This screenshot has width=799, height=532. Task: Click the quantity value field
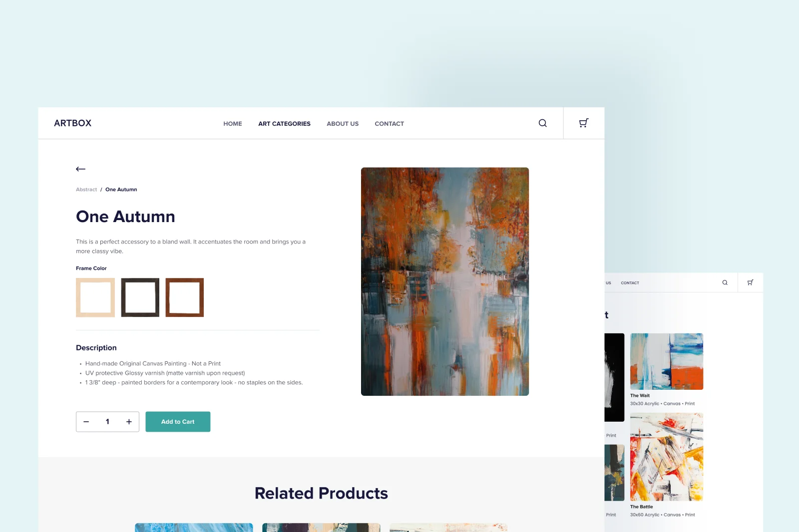[107, 422]
